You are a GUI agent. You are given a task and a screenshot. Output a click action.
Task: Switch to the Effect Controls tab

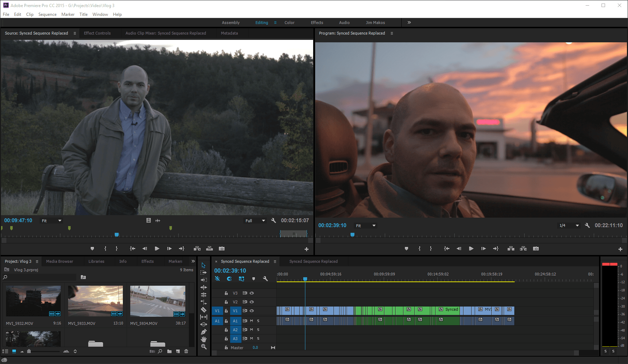tap(97, 33)
